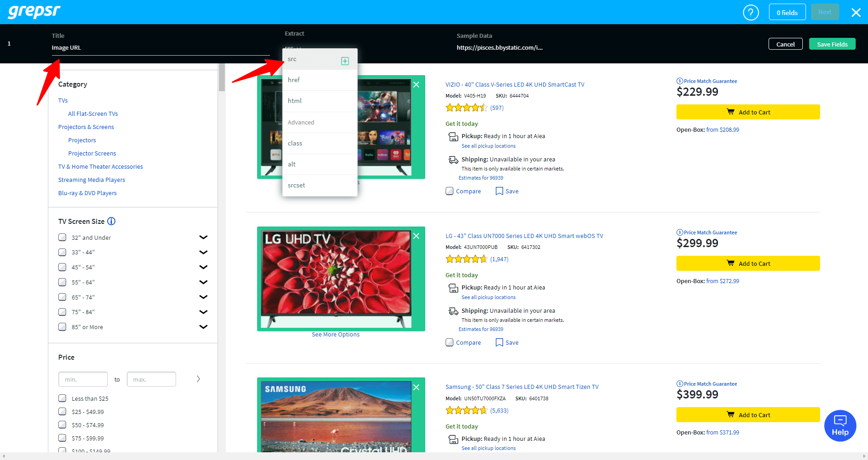Click the Image URL title field
Screen dimensions: 868x460
pos(161,48)
